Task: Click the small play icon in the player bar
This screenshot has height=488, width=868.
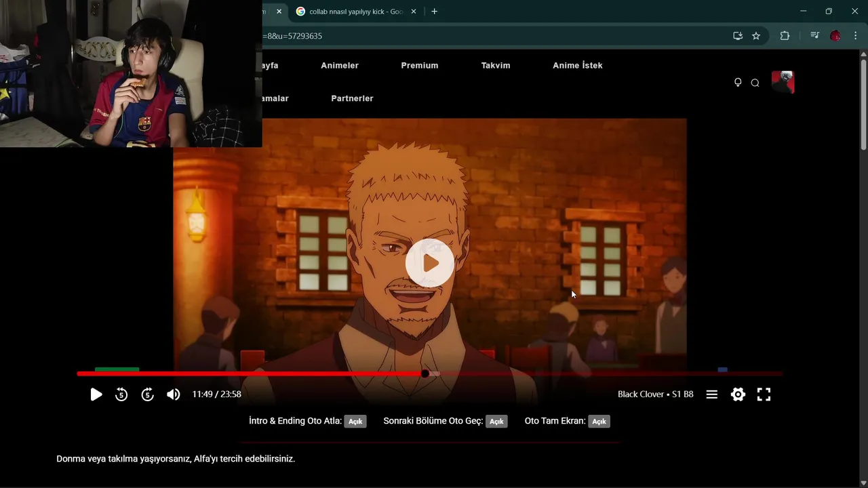Action: [96, 394]
